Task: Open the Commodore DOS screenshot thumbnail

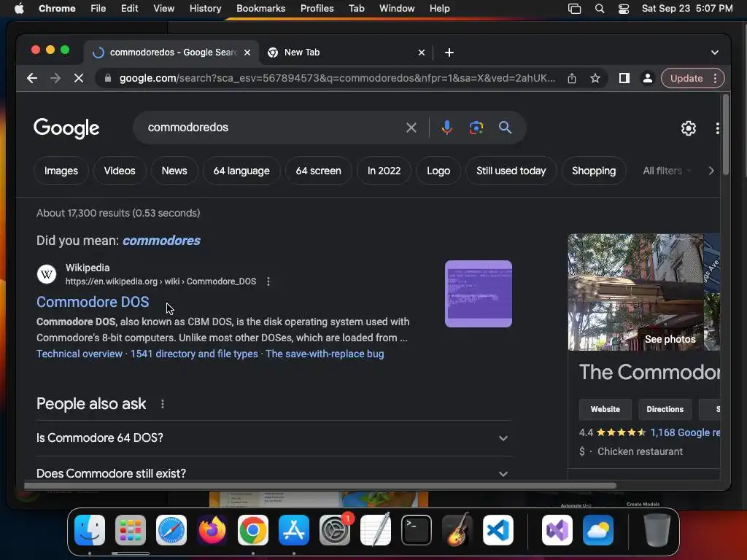Action: click(479, 294)
